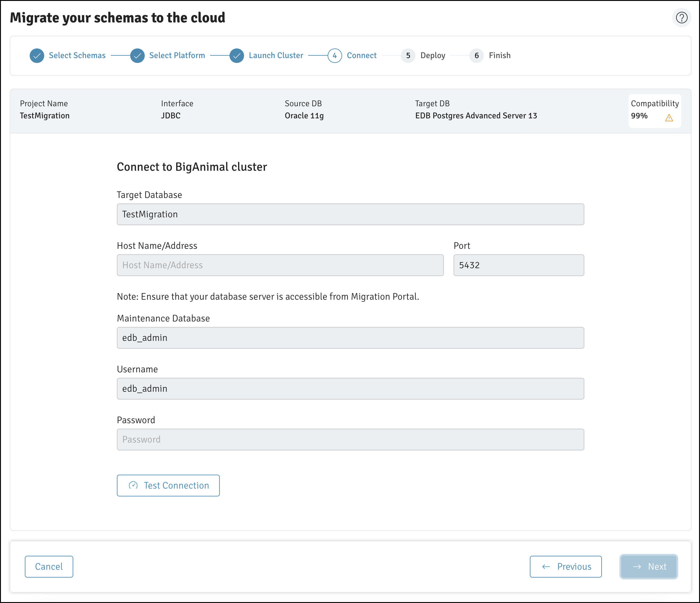Go to the Select Platform step

177,55
